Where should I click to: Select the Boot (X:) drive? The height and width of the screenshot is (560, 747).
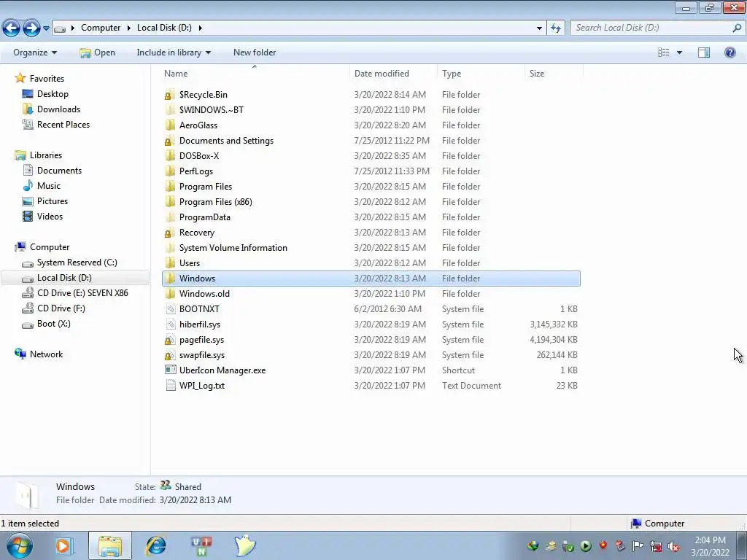pyautogui.click(x=53, y=323)
